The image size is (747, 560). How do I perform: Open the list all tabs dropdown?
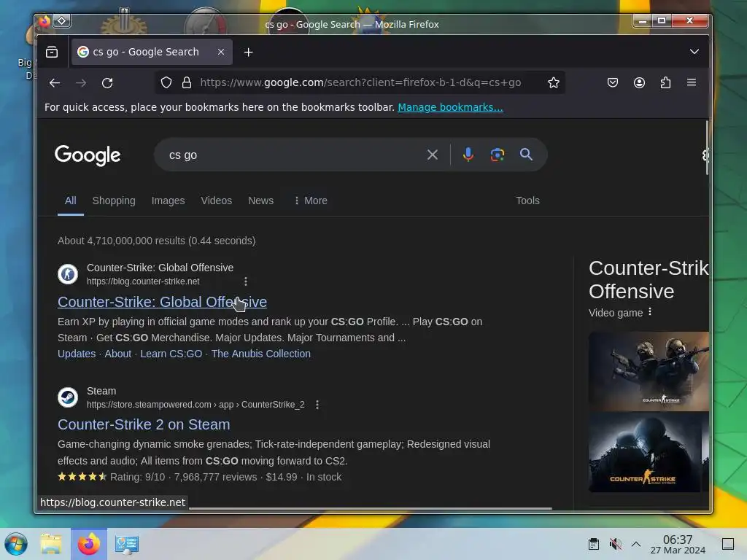pyautogui.click(x=694, y=52)
